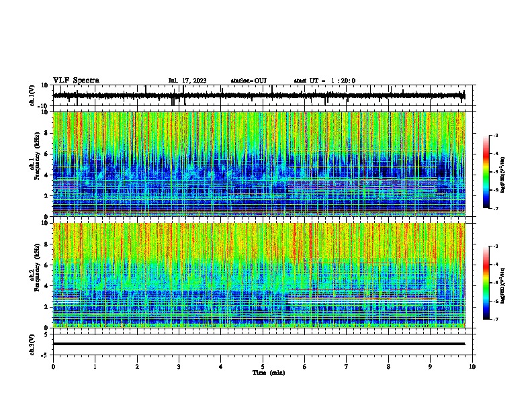532x411 pixels.
Task: Click the 'ch.1(V)' waveform axis label
Action: click(x=32, y=95)
